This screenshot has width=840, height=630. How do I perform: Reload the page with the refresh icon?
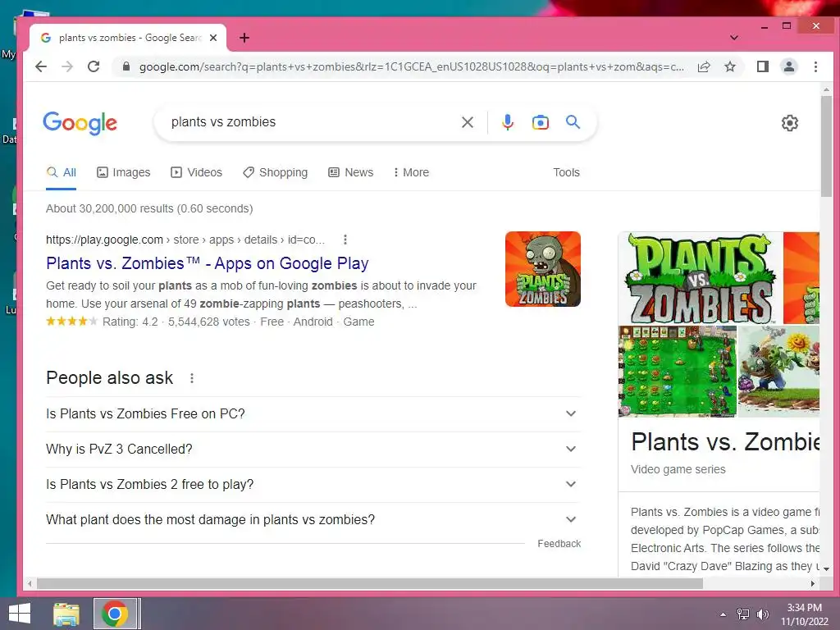point(94,66)
